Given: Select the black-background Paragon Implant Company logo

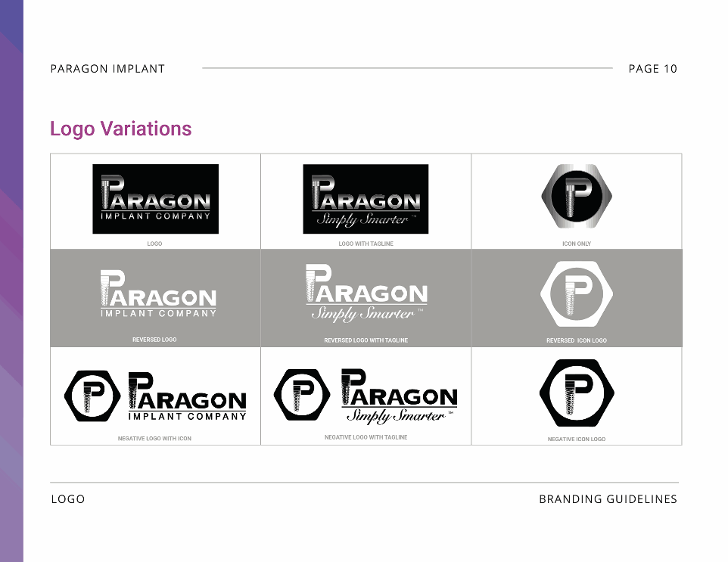Looking at the screenshot, I should 156,199.
